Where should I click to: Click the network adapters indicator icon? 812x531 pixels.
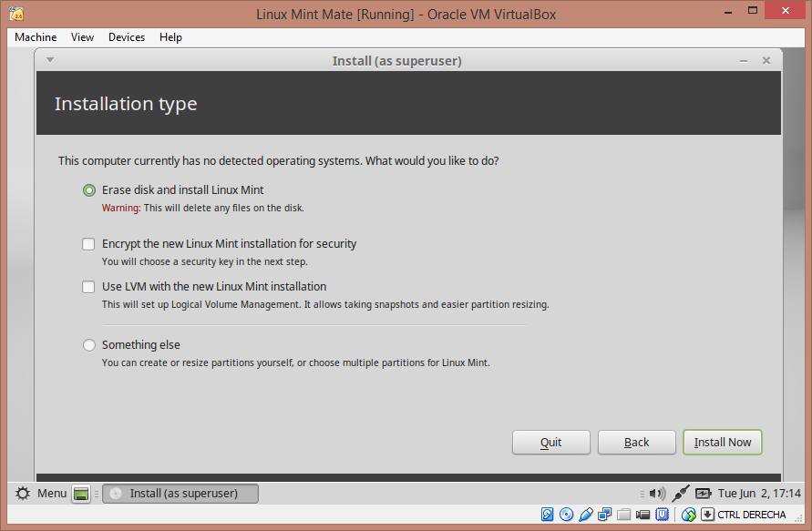(604, 515)
